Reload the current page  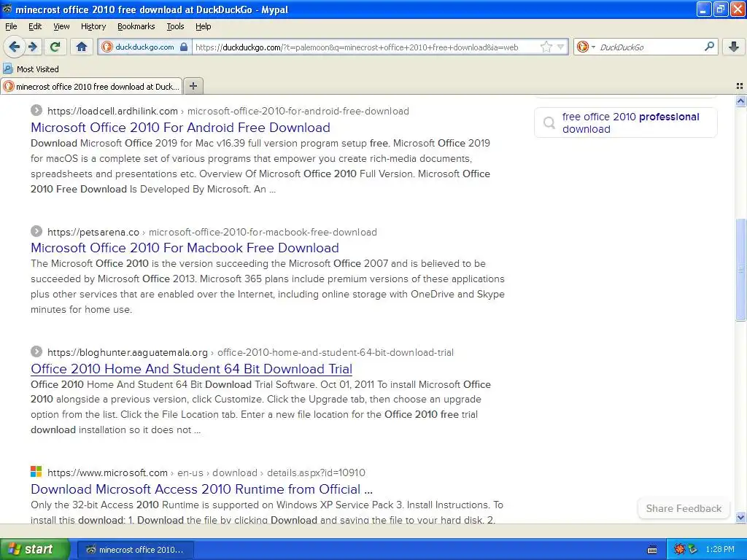[55, 47]
